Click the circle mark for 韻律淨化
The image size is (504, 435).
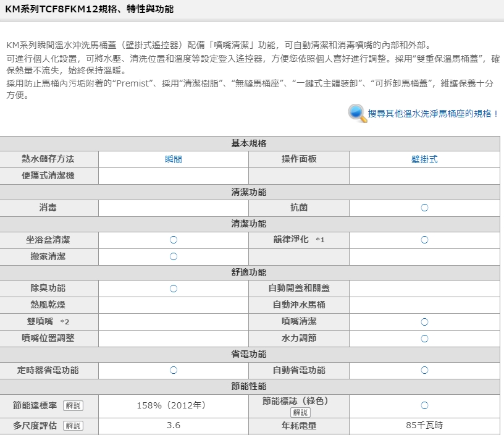(424, 240)
